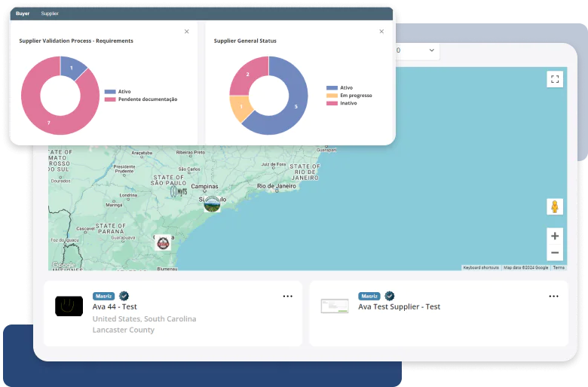Open Ava 44 - Test logo thumbnail
This screenshot has width=588, height=387.
pos(69,306)
